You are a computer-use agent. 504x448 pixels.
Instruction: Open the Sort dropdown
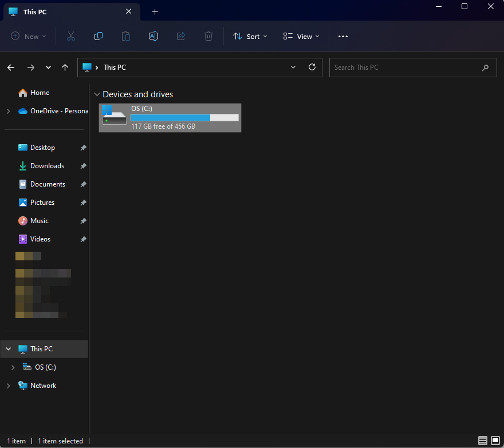[250, 36]
